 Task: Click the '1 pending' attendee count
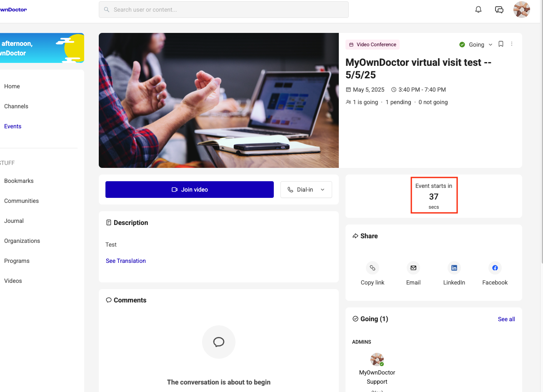[398, 102]
